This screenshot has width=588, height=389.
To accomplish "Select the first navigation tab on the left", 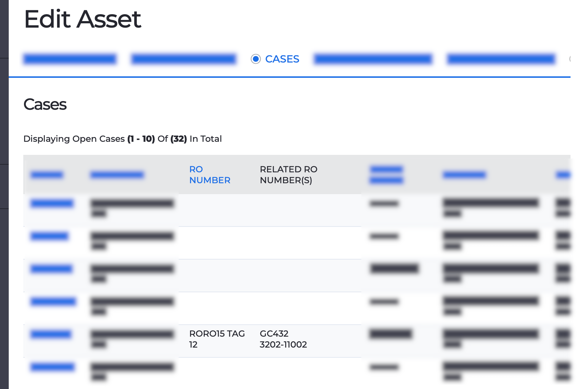I will click(x=70, y=59).
